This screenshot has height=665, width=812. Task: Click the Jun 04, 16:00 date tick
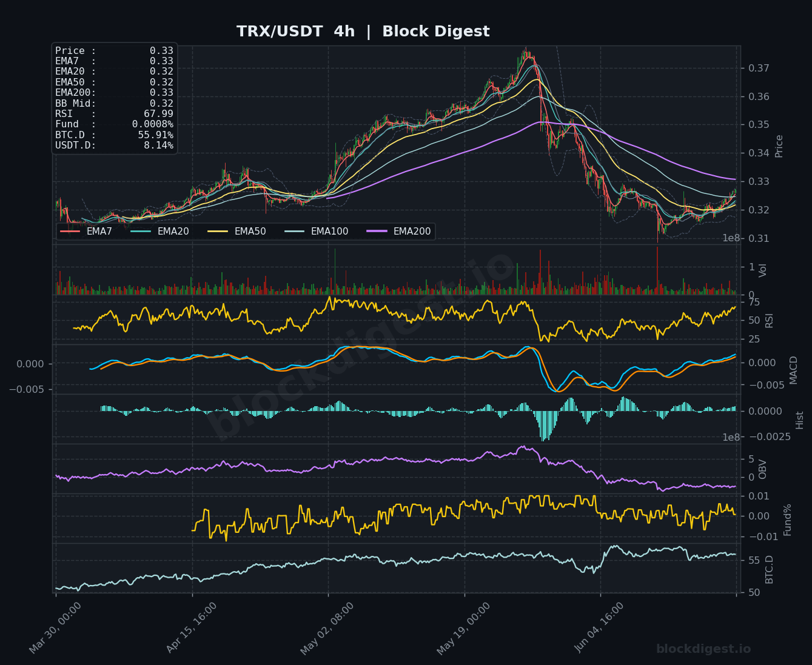tap(599, 627)
